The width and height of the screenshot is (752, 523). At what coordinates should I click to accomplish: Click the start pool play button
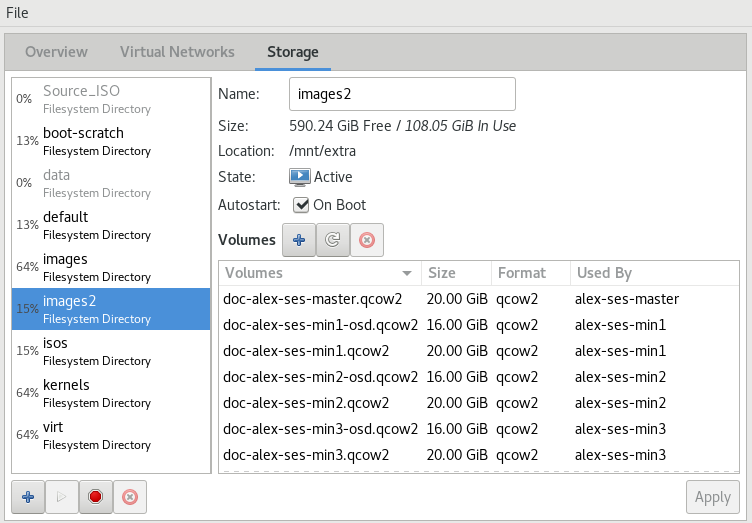(x=62, y=497)
